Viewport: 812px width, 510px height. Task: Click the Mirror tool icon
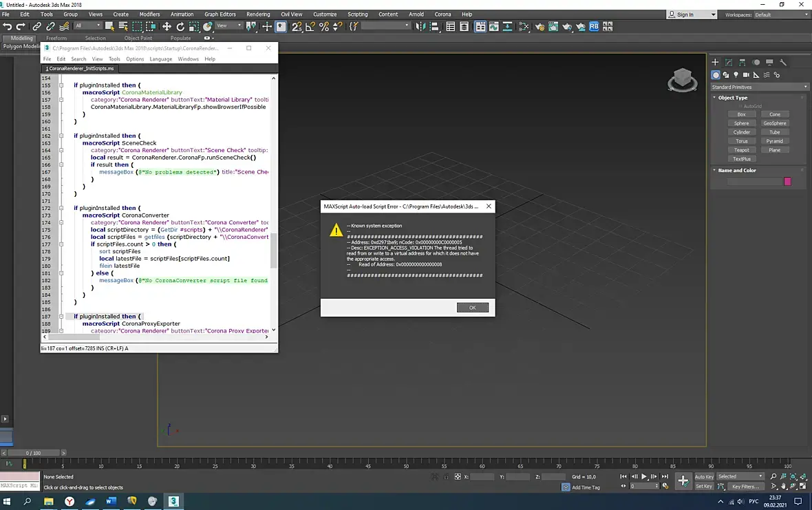(x=420, y=26)
